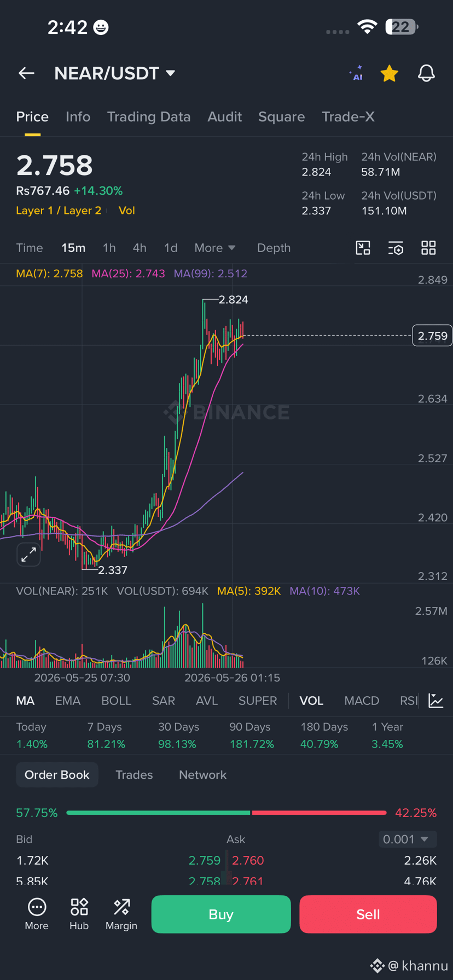Enable the MACD sub-indicator

point(362,701)
